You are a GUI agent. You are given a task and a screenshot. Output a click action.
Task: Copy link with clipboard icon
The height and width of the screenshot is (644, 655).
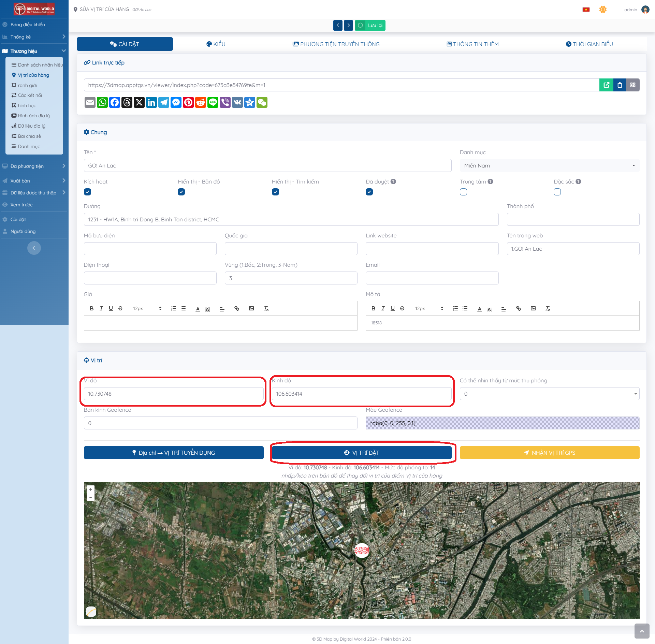620,85
